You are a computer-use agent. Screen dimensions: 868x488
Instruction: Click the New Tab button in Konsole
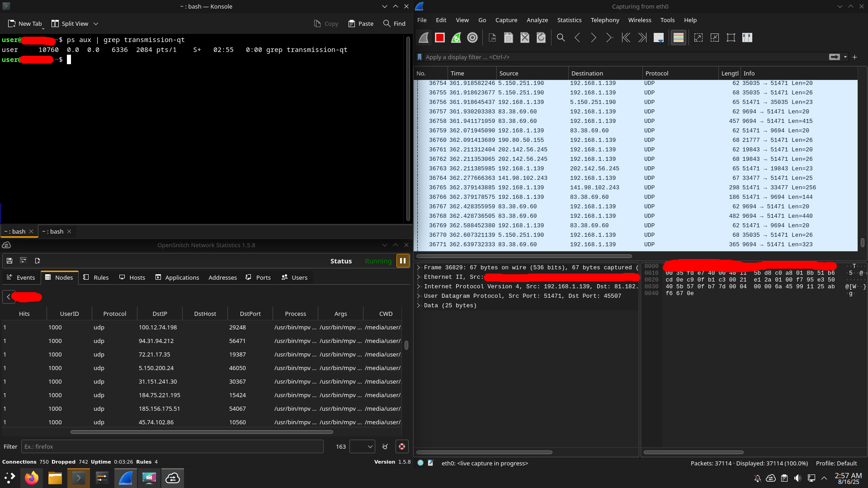point(25,23)
